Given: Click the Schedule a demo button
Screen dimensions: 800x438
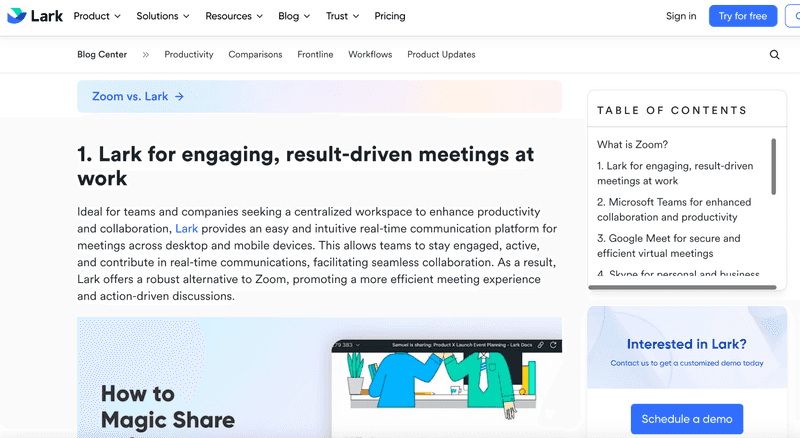Looking at the screenshot, I should (x=687, y=419).
